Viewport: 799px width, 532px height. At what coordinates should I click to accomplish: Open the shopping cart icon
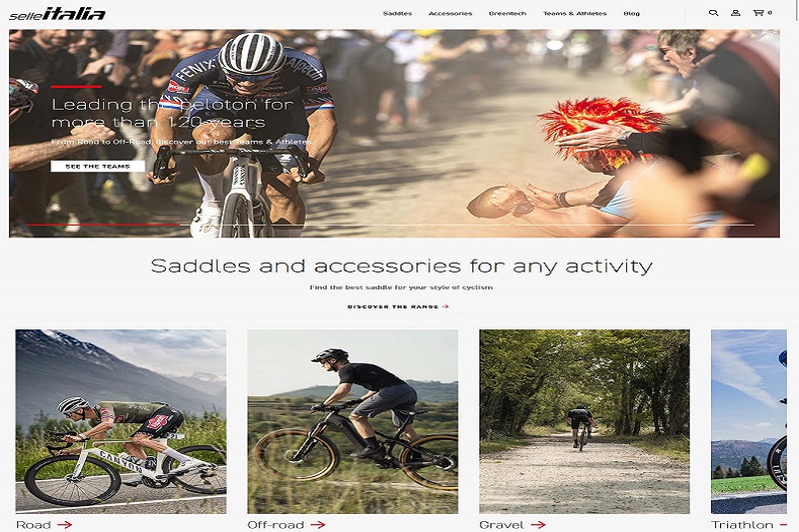point(758,13)
